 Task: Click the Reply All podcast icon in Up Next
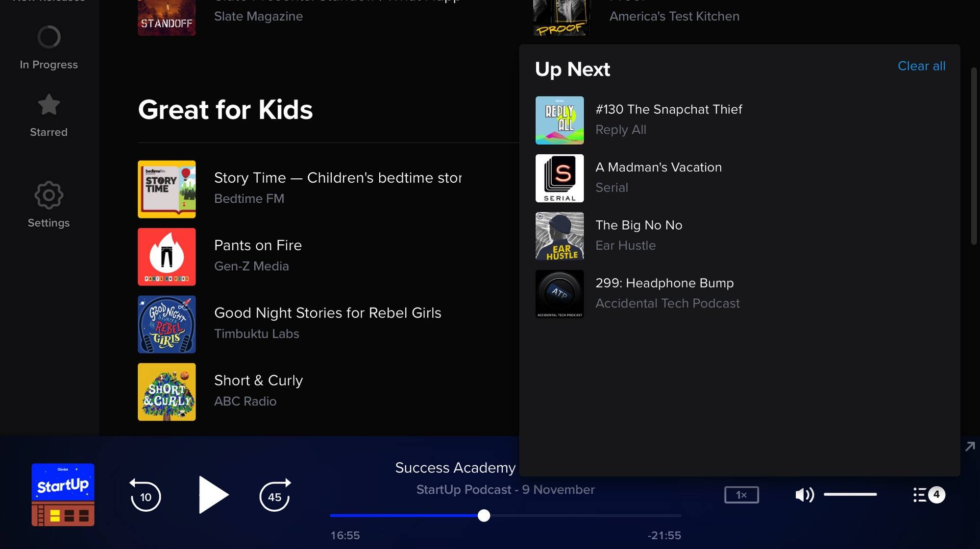point(559,120)
